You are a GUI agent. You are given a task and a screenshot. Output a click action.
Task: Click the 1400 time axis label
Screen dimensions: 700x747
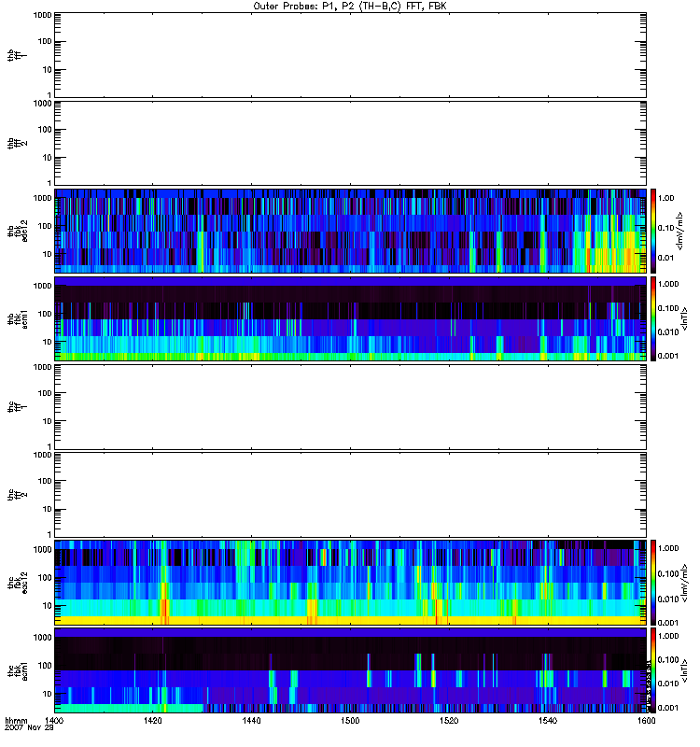coord(55,722)
